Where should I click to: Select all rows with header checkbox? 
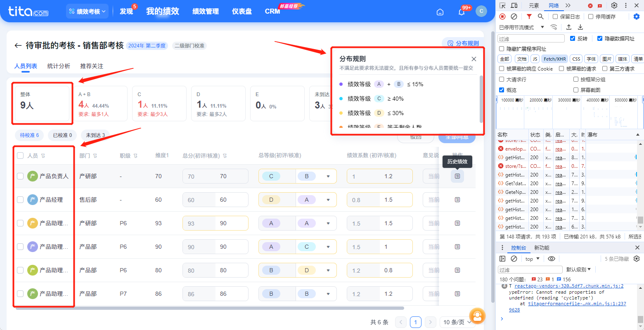tap(20, 156)
